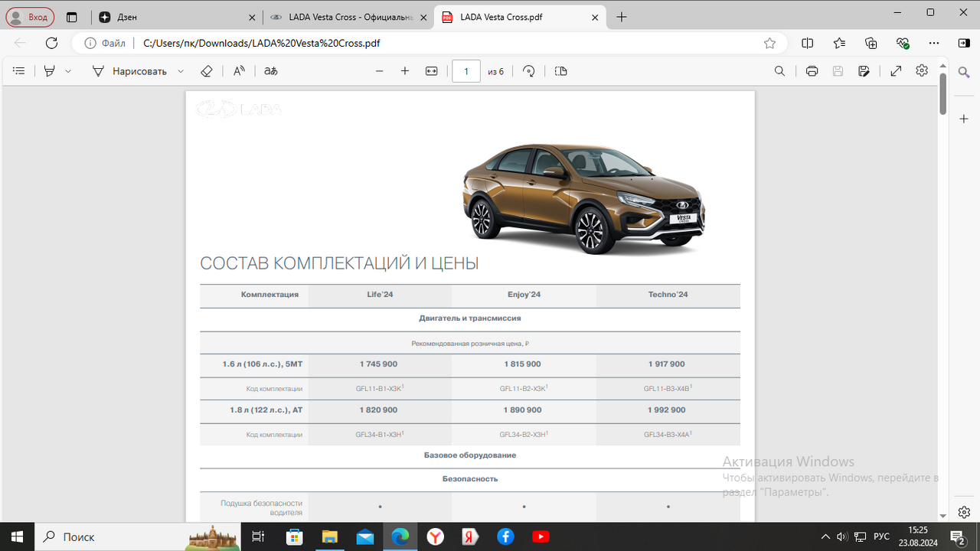
Task: Open the tab actions menu icon
Action: pyautogui.click(x=72, y=17)
